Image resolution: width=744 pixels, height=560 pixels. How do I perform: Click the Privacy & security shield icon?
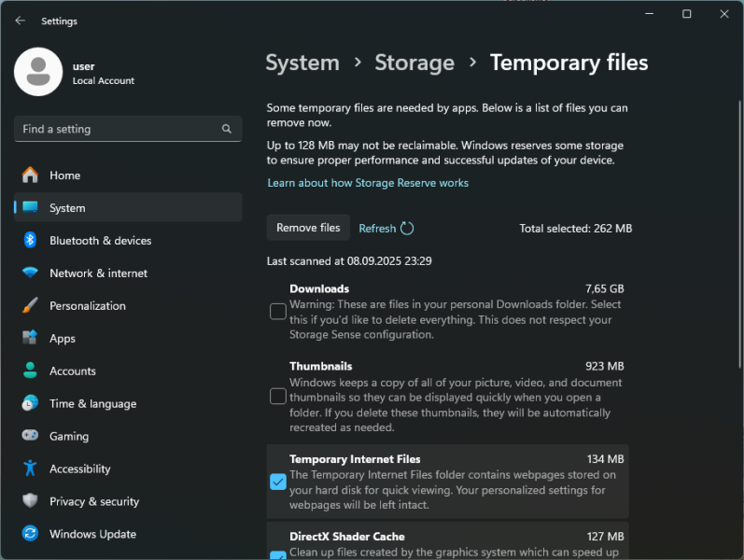coord(30,500)
